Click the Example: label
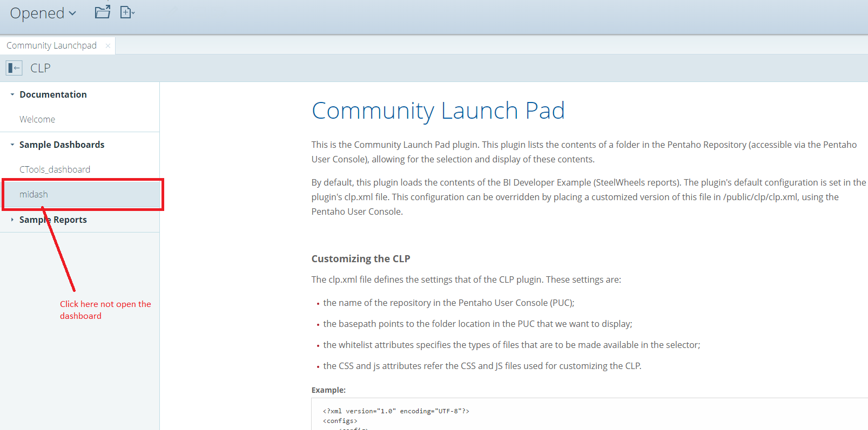The height and width of the screenshot is (430, 868). point(328,390)
